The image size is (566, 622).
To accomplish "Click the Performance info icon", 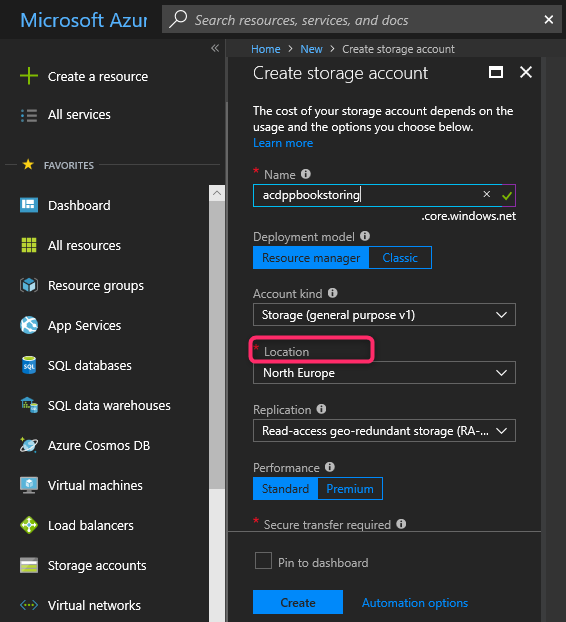I will [330, 467].
